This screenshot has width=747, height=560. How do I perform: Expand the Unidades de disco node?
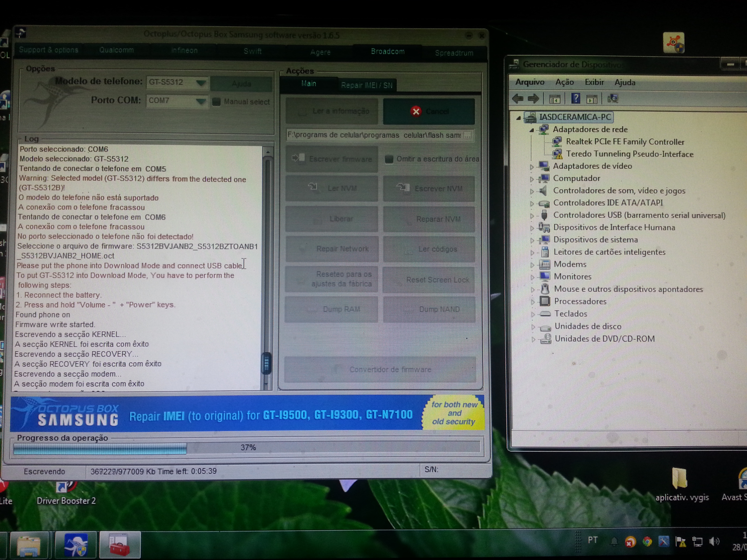[533, 327]
